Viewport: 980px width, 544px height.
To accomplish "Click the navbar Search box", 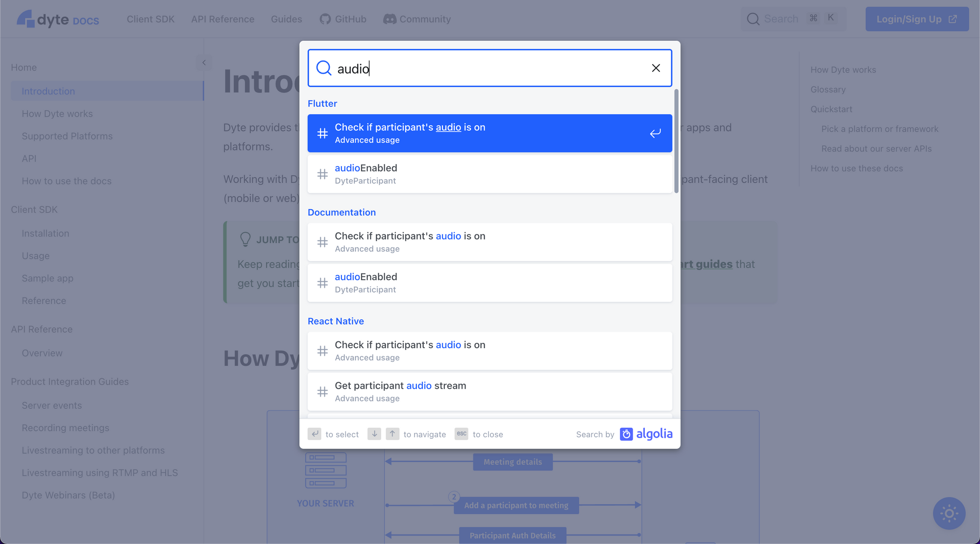I will coord(793,19).
